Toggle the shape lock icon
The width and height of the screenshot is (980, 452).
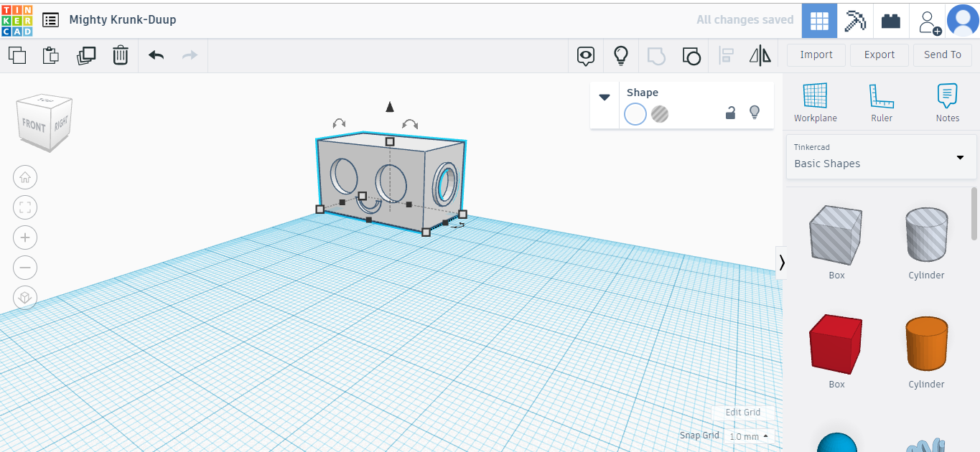[730, 113]
